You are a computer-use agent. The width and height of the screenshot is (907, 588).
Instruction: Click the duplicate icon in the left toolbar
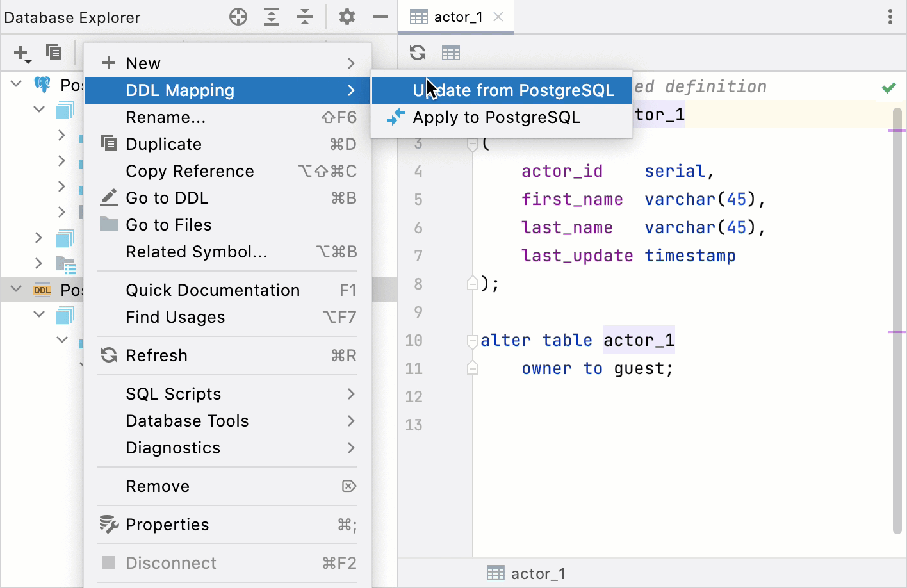[x=54, y=53]
